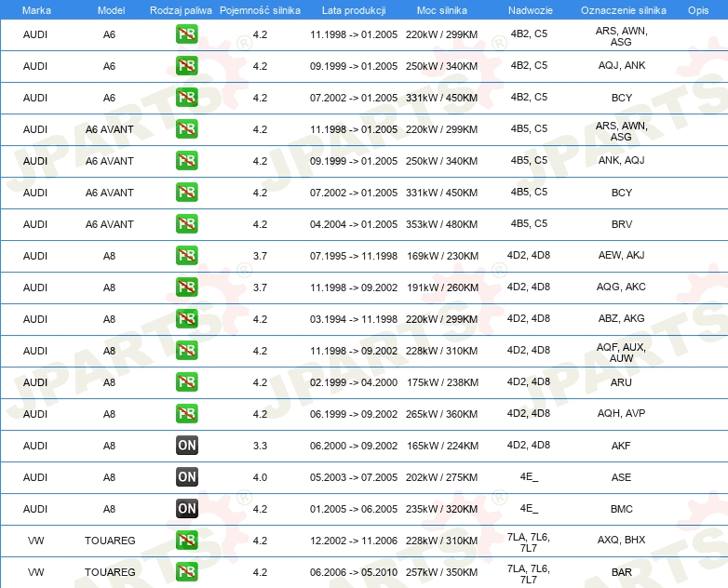
Task: Click petrol icon for A8 228kW/310KM row
Action: coord(186,351)
